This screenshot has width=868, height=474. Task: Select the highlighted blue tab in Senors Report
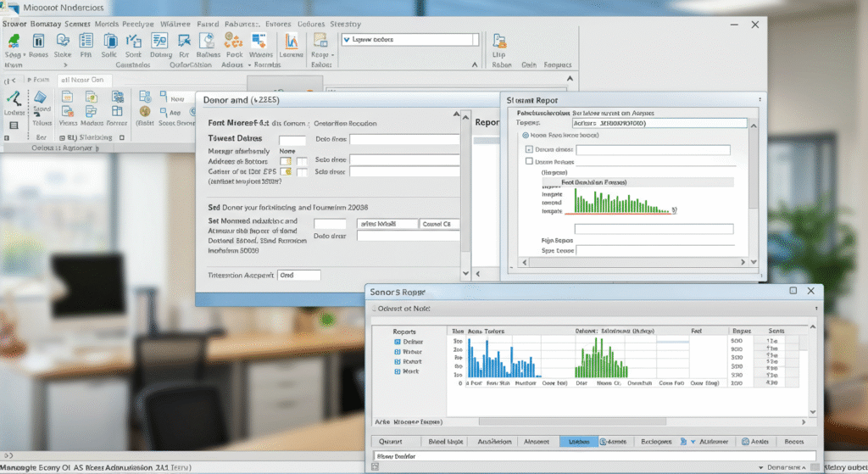(578, 441)
